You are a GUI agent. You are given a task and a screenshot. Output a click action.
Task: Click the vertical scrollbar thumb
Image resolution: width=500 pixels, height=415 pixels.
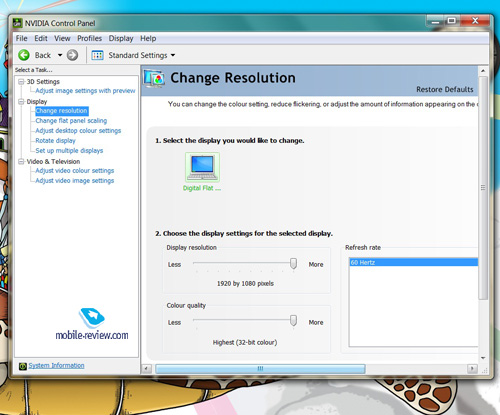[x=483, y=188]
